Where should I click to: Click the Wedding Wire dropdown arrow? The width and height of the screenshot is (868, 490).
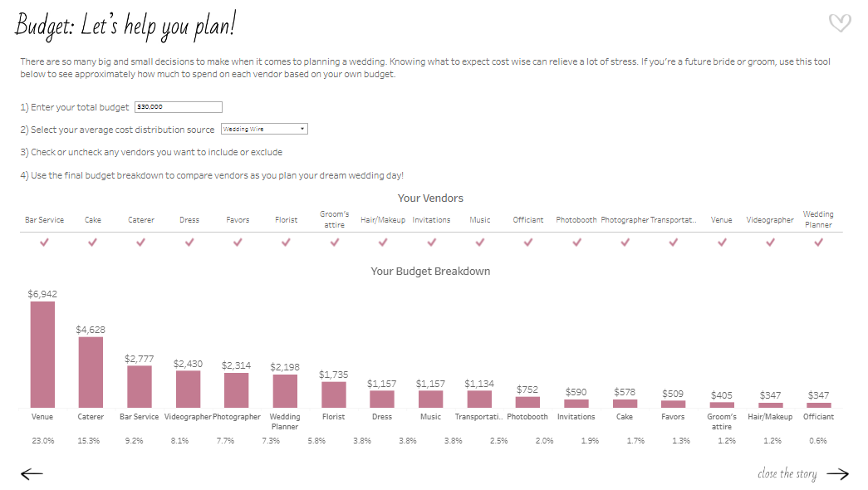pyautogui.click(x=302, y=130)
